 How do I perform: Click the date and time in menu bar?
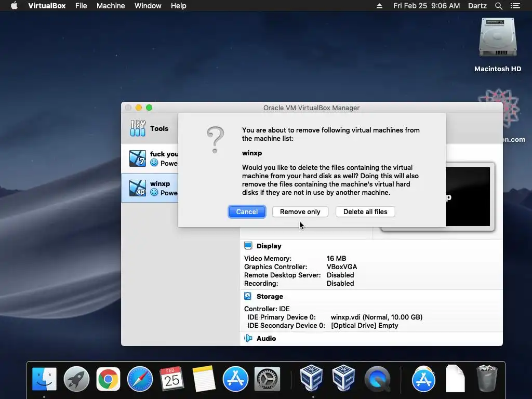point(427,6)
